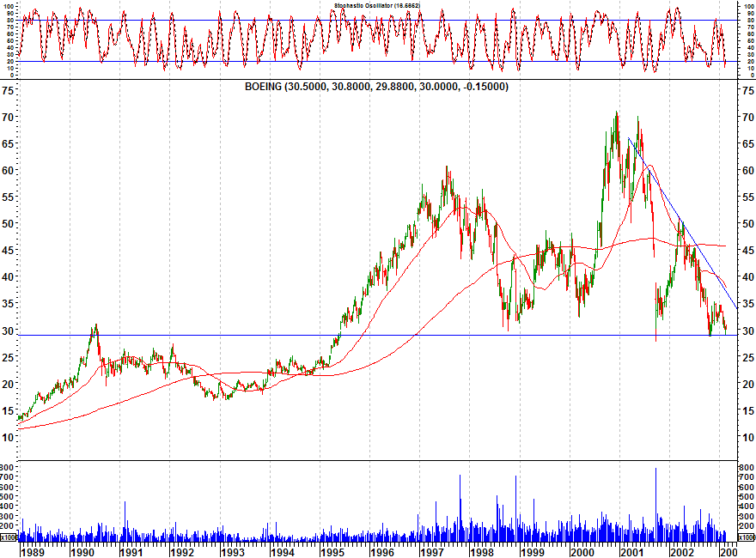756x558 pixels.
Task: Click price 65 on the left axis
Action: [7, 144]
